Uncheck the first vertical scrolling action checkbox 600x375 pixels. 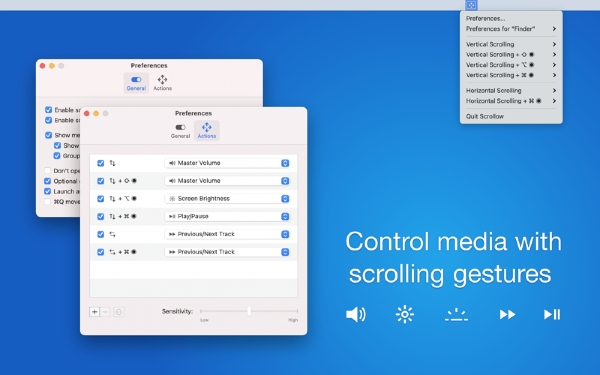[101, 163]
